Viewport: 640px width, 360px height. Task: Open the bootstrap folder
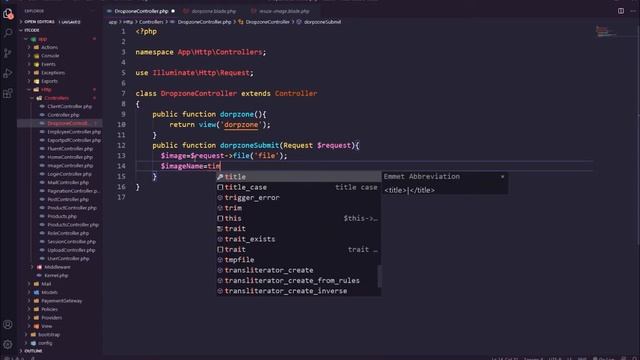point(49,335)
